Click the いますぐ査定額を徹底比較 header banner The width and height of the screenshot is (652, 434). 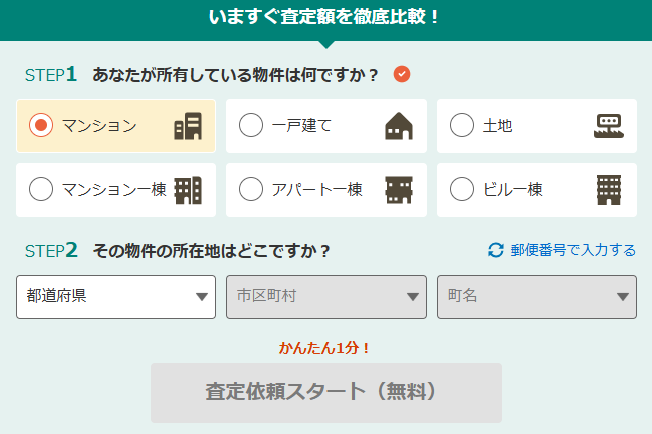coord(326,18)
